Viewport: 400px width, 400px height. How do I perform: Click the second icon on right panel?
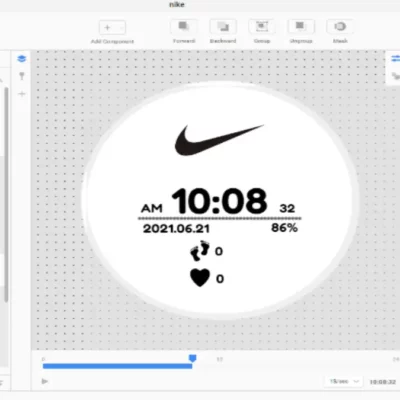click(395, 76)
